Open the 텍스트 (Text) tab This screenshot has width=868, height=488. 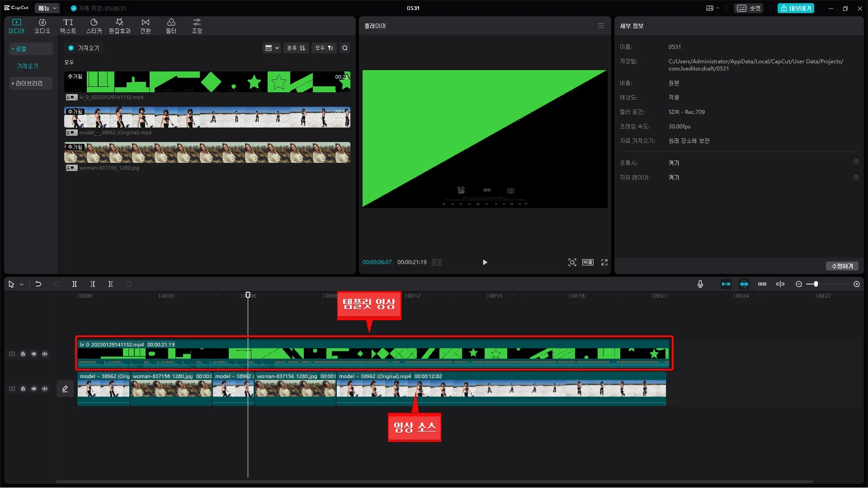pos(68,26)
